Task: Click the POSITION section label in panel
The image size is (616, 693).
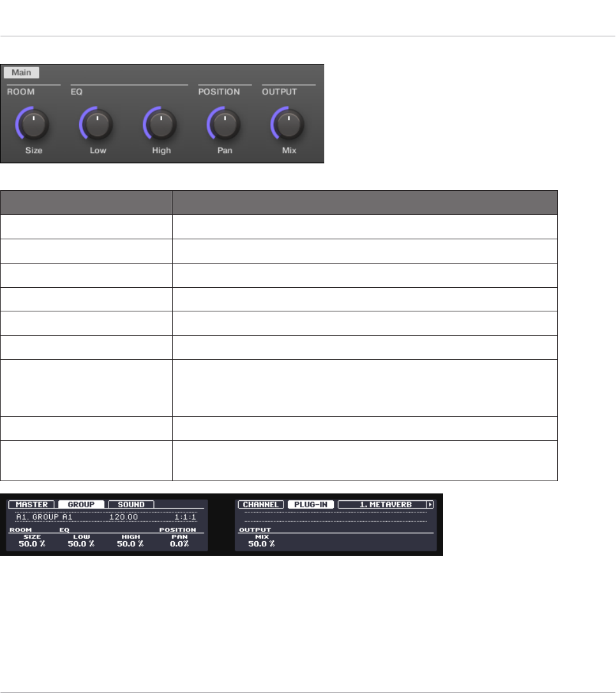Action: tap(219, 92)
